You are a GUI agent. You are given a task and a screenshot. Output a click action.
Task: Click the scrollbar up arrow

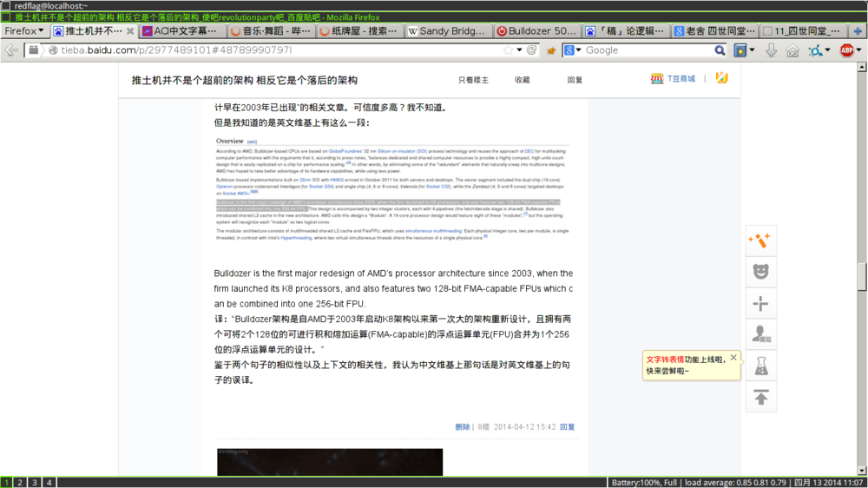[862, 67]
